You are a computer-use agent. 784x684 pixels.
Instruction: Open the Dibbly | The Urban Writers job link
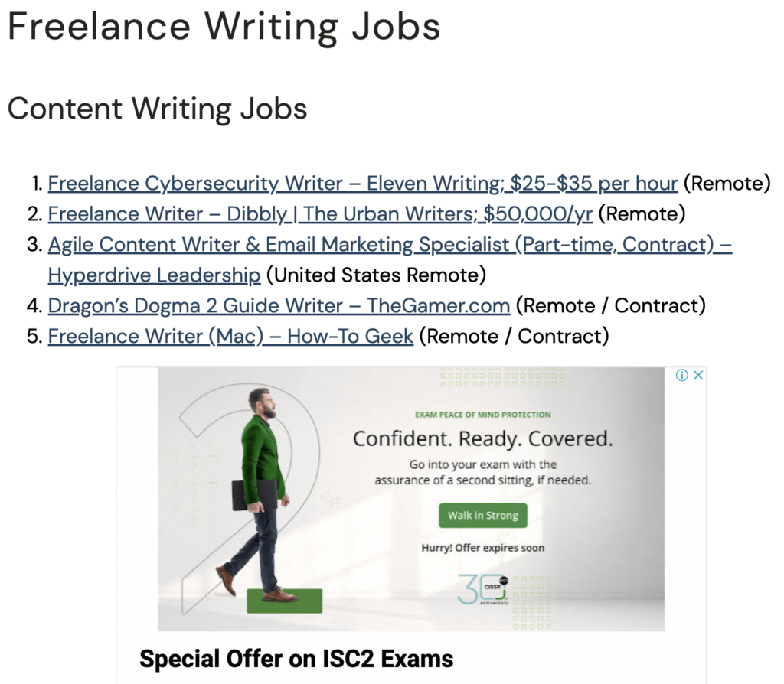[319, 213]
